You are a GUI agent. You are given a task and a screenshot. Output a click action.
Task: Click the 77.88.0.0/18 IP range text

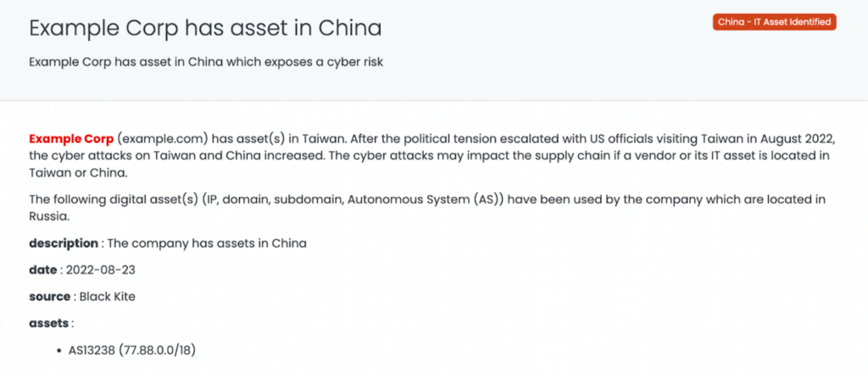point(161,349)
